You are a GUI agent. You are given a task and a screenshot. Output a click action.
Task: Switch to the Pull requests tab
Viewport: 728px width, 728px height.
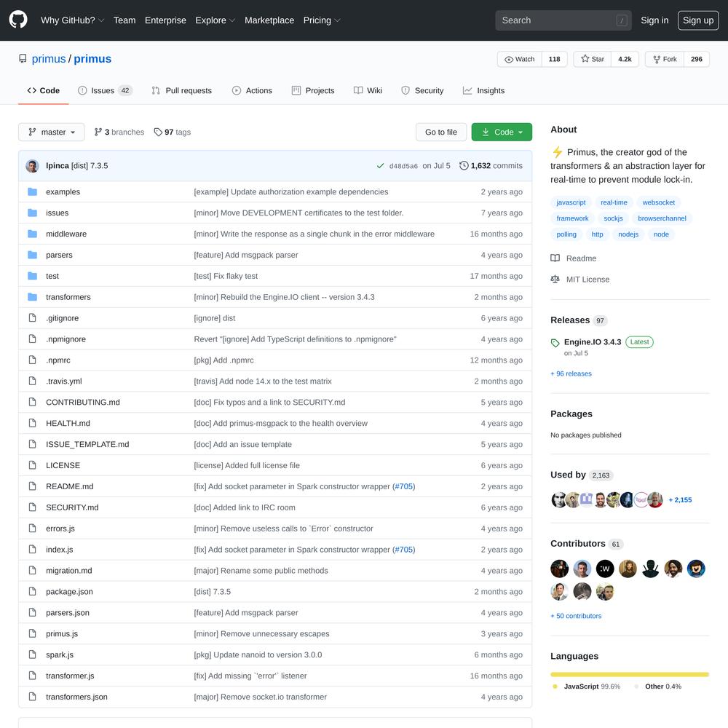coord(182,90)
